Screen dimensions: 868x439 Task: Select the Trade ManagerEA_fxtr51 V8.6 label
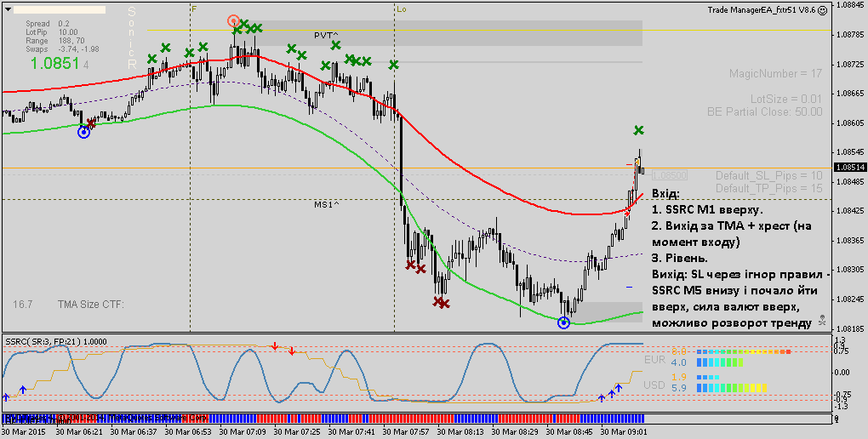[761, 10]
